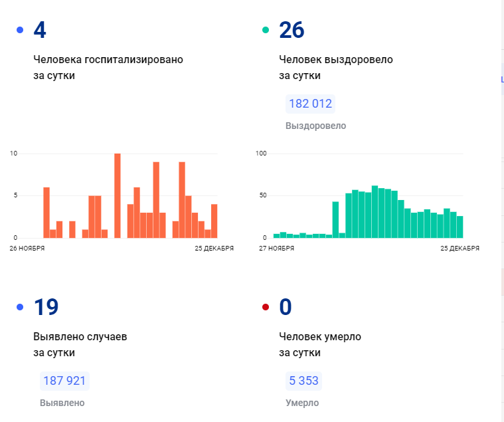Image resolution: width=504 pixels, height=422 pixels.
Task: Click the green dot beside number 26
Action: [x=266, y=30]
